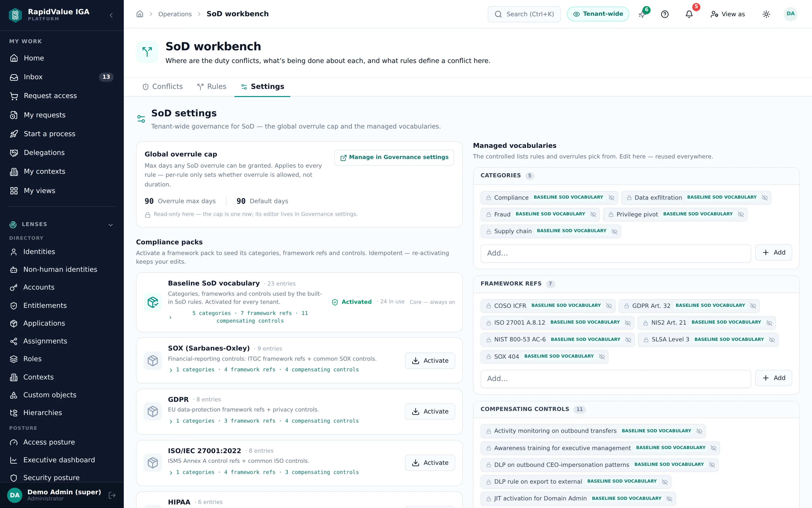Open the View as switcher

click(x=728, y=14)
